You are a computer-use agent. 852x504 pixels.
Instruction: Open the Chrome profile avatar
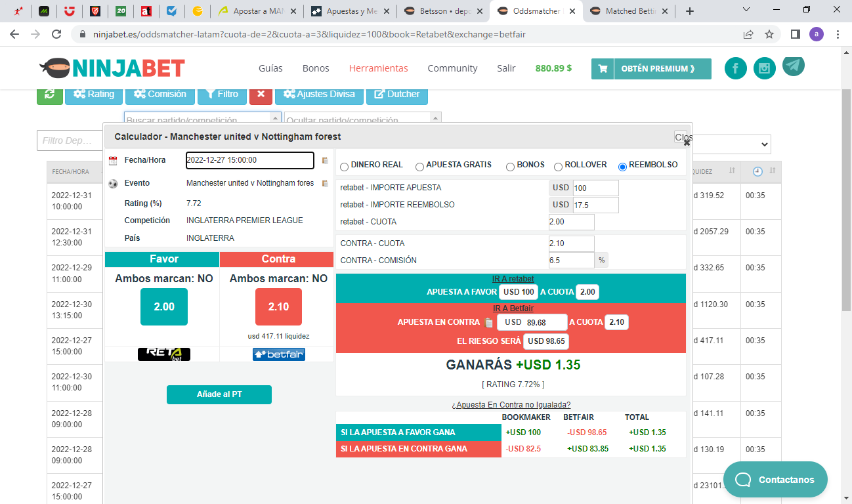pyautogui.click(x=817, y=34)
